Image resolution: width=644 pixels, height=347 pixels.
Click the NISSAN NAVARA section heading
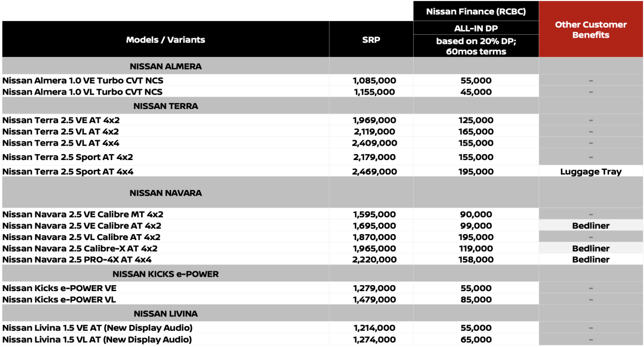point(165,192)
